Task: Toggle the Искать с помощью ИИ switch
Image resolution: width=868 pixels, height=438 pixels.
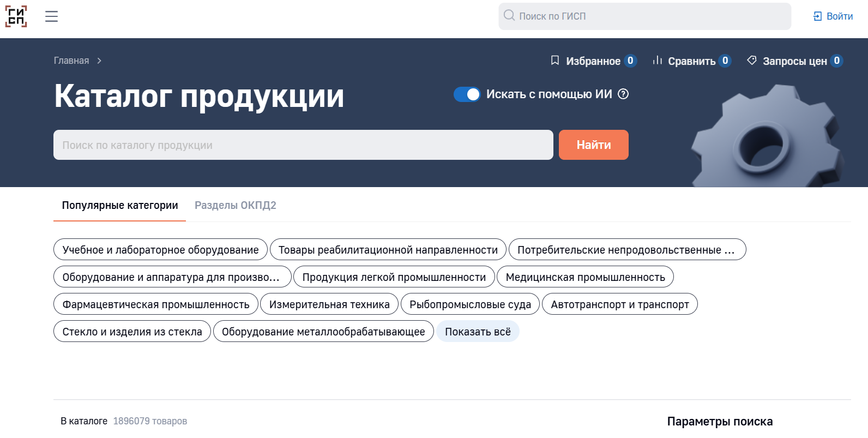Action: (x=467, y=94)
